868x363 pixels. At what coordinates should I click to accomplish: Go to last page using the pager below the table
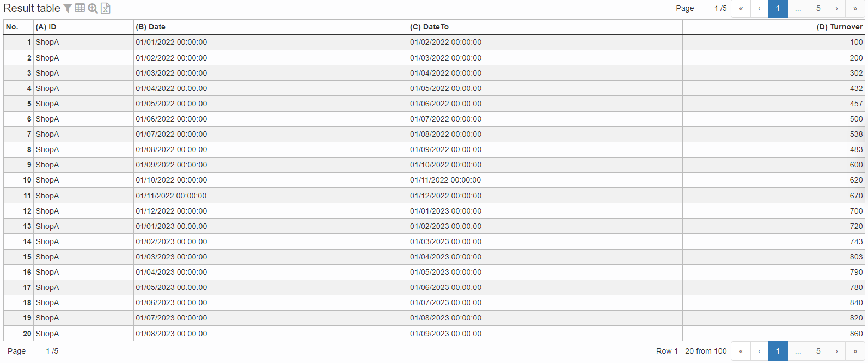855,352
